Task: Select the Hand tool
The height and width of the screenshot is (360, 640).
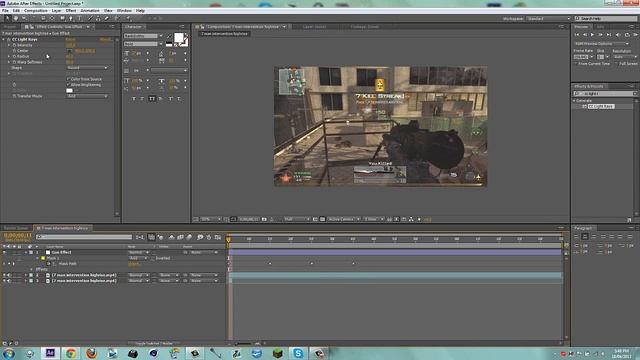Action: [x=16, y=18]
